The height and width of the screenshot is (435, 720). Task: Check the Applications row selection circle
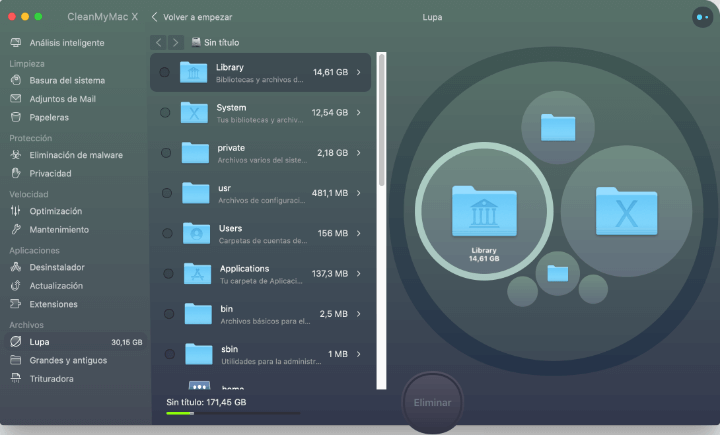click(x=168, y=274)
